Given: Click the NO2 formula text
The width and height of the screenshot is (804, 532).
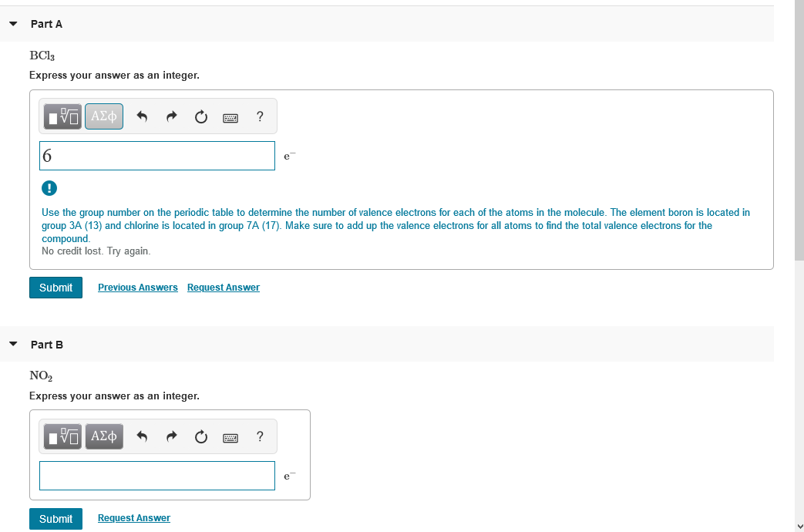Looking at the screenshot, I should (x=41, y=376).
